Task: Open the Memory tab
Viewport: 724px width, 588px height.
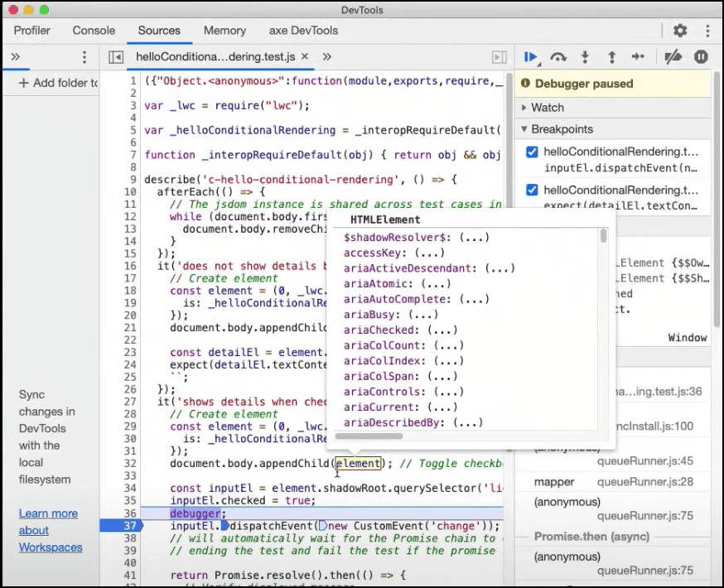Action: [224, 31]
